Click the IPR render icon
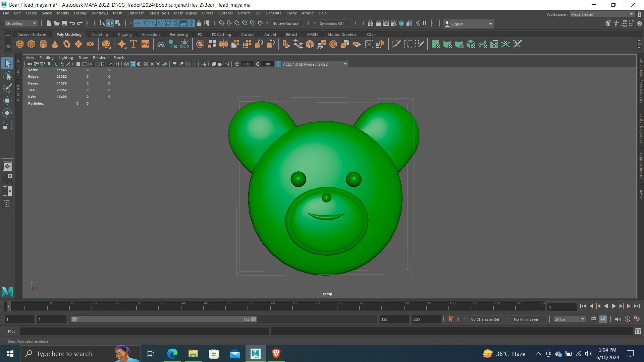 386,23
